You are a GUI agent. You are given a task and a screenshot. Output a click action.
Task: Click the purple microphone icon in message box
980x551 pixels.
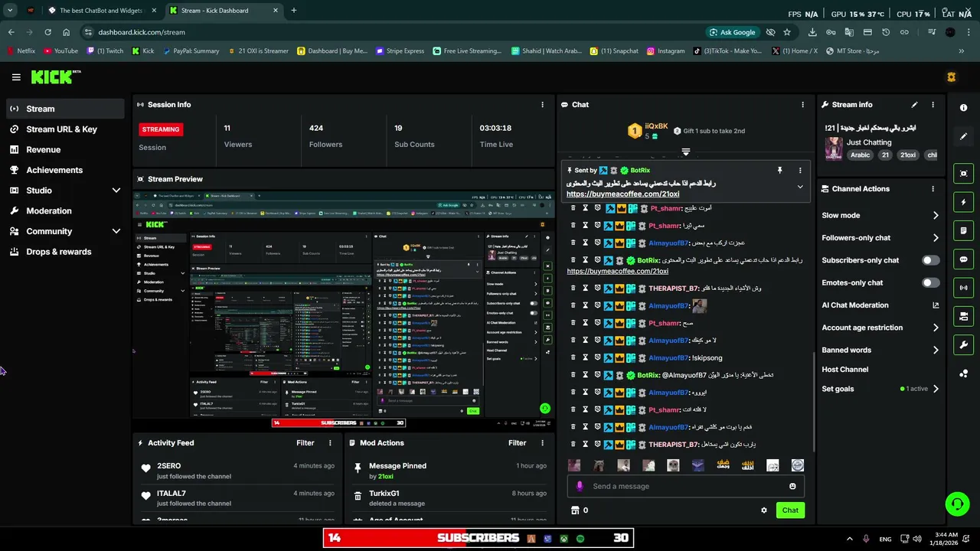580,486
